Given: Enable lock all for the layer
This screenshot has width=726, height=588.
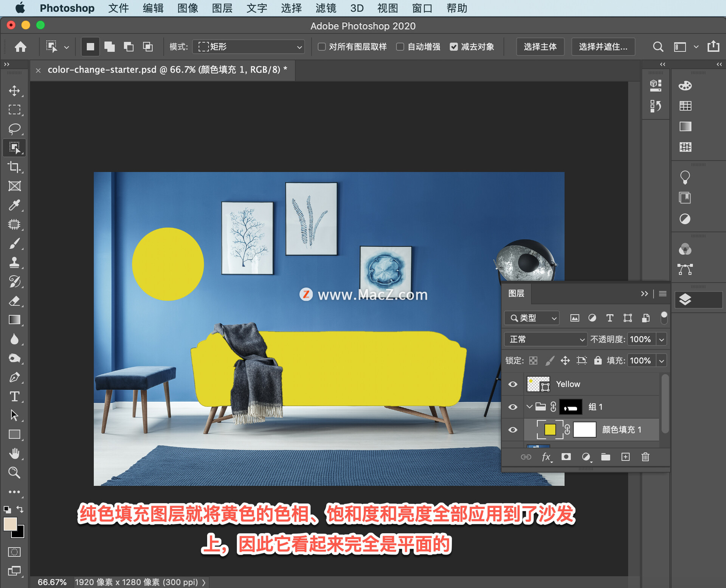Looking at the screenshot, I should tap(597, 361).
